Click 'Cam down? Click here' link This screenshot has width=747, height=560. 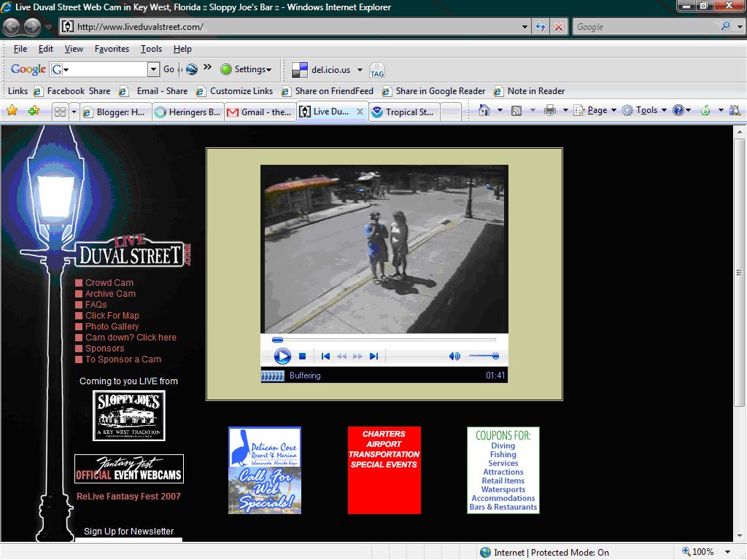point(131,337)
